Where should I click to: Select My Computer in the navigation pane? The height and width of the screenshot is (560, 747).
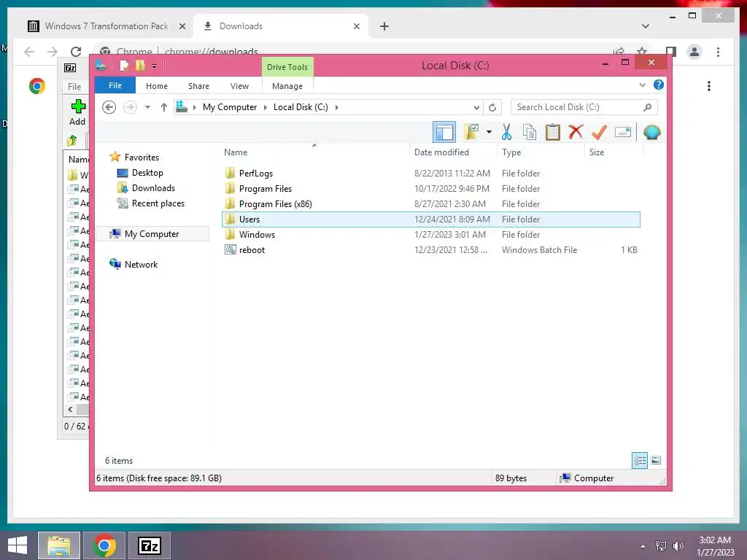152,234
